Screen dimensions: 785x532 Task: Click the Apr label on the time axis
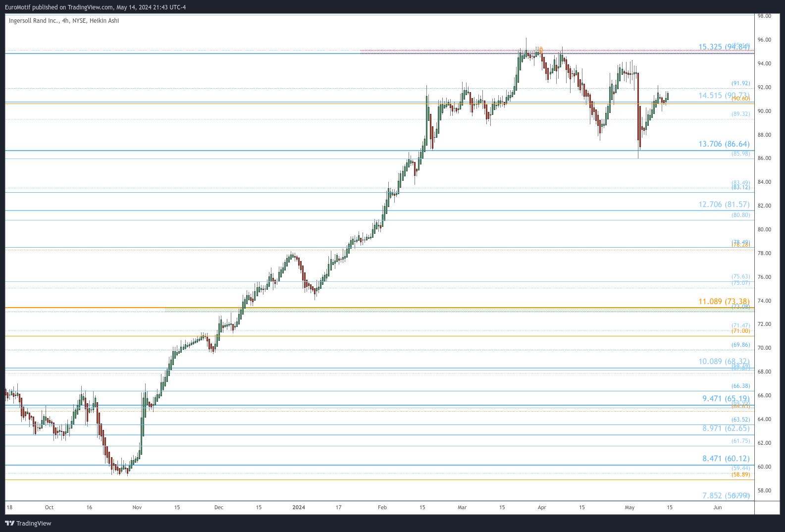(x=542, y=507)
